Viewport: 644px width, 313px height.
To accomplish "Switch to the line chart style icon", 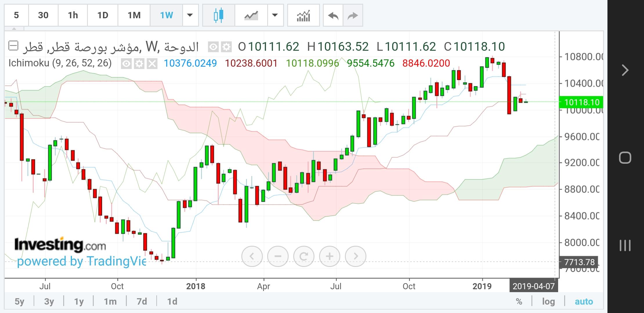I will tap(251, 15).
